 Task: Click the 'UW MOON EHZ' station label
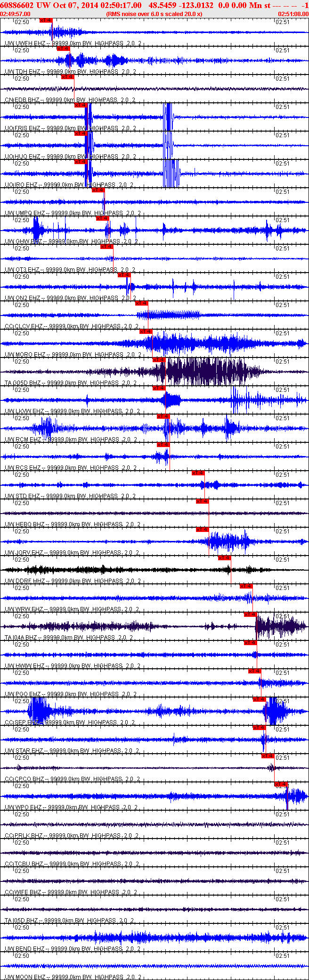pos(25,977)
